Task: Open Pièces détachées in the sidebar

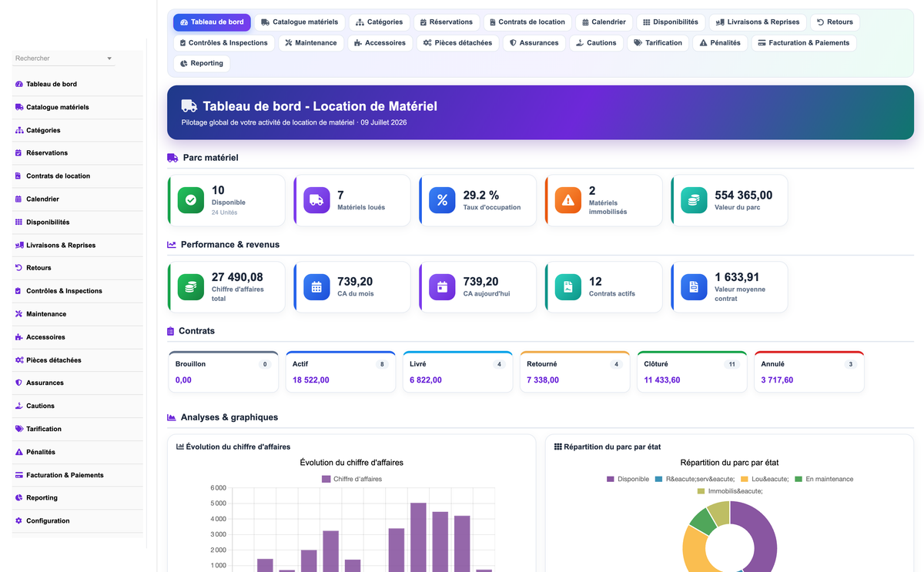Action: click(x=78, y=360)
